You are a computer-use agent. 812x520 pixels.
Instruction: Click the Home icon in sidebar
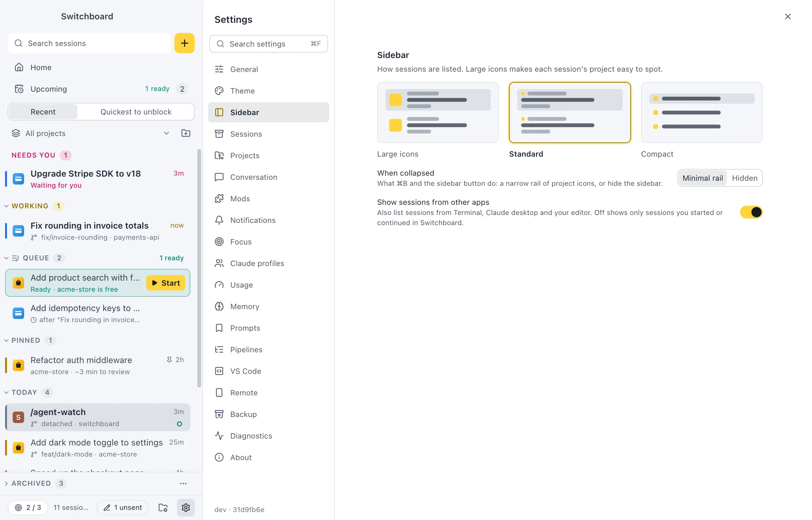19,67
